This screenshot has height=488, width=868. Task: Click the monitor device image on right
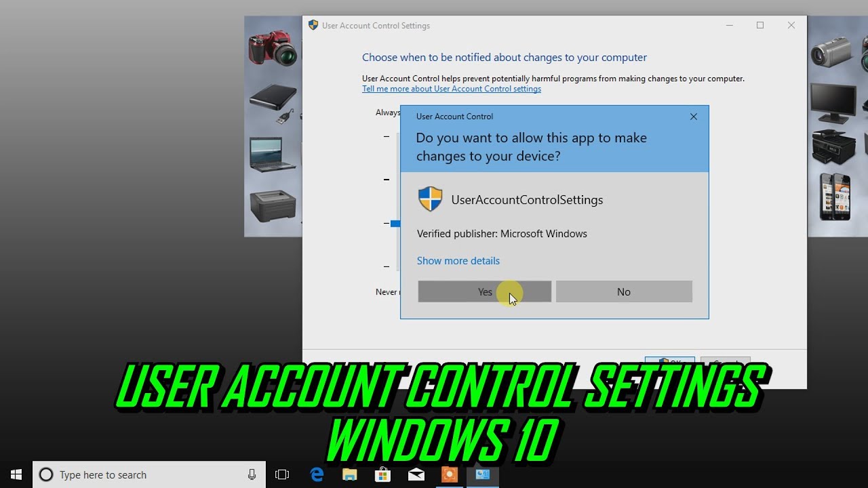pos(833,102)
